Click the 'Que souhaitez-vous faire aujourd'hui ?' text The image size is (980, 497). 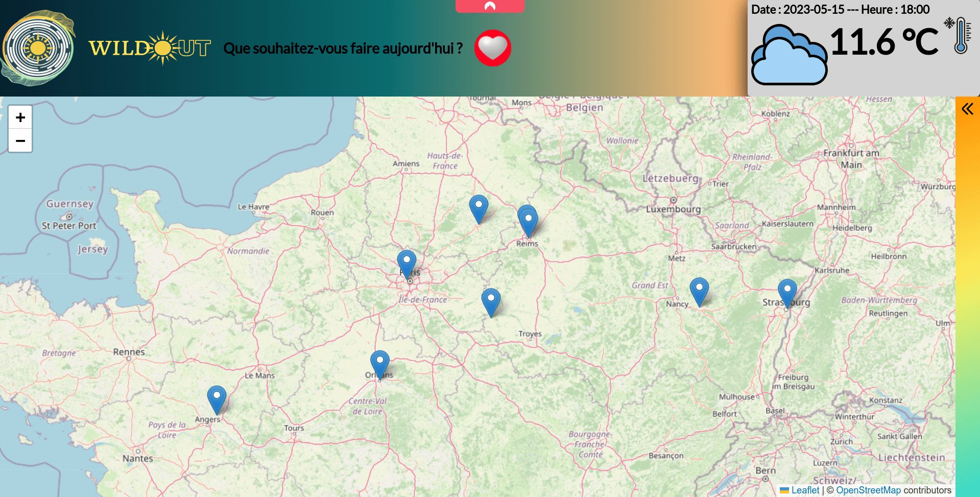click(343, 48)
